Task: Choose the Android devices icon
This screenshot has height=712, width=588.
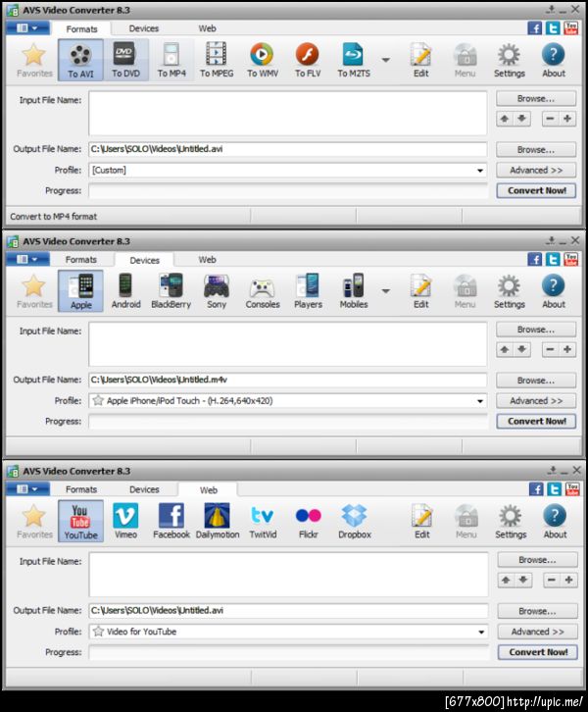Action: point(125,291)
